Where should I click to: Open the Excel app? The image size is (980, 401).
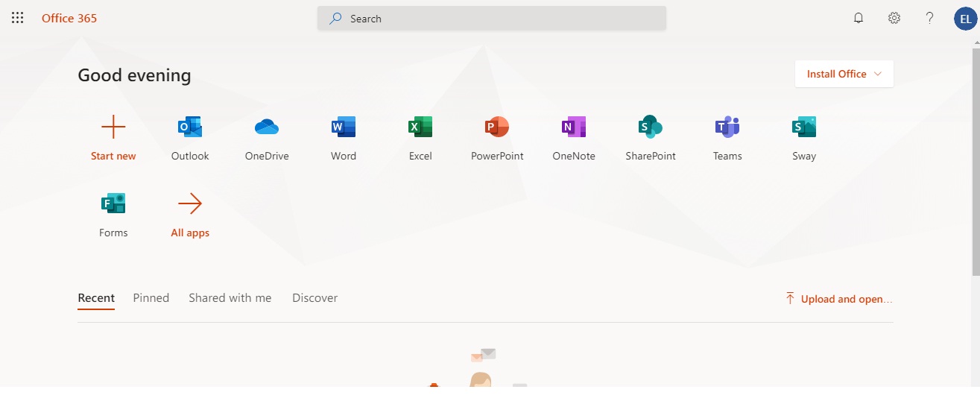[x=420, y=138]
